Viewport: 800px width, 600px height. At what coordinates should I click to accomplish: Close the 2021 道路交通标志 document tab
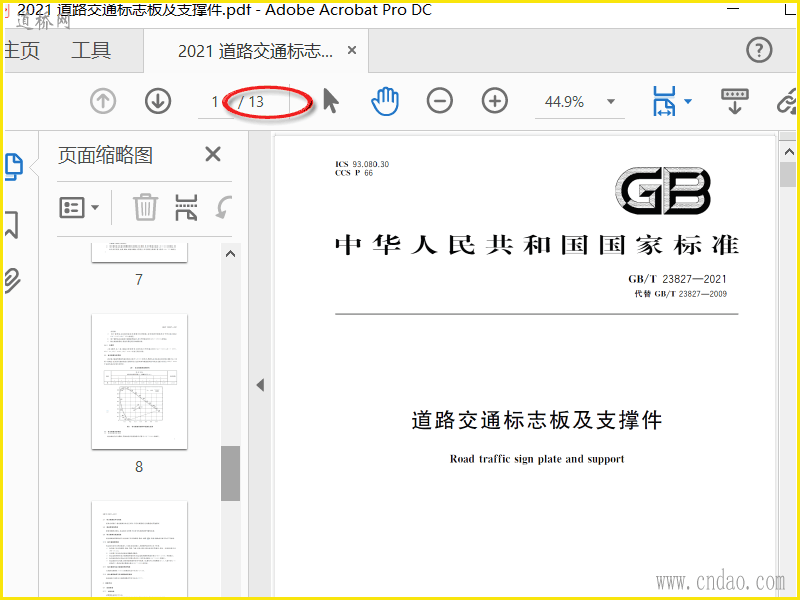click(x=352, y=50)
